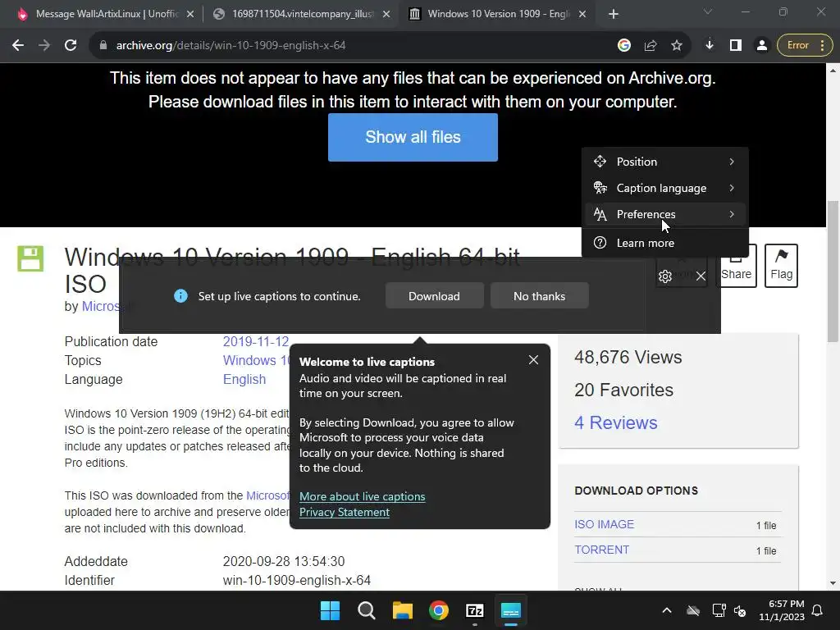Select Learn more in captions menu
Viewport: 840px width, 630px height.
pos(664,243)
